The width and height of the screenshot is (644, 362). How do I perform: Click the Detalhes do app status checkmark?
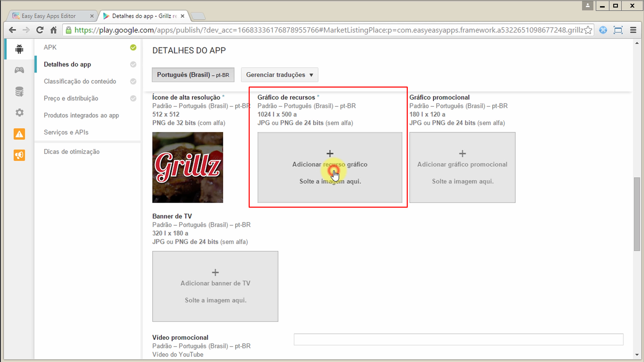(133, 64)
